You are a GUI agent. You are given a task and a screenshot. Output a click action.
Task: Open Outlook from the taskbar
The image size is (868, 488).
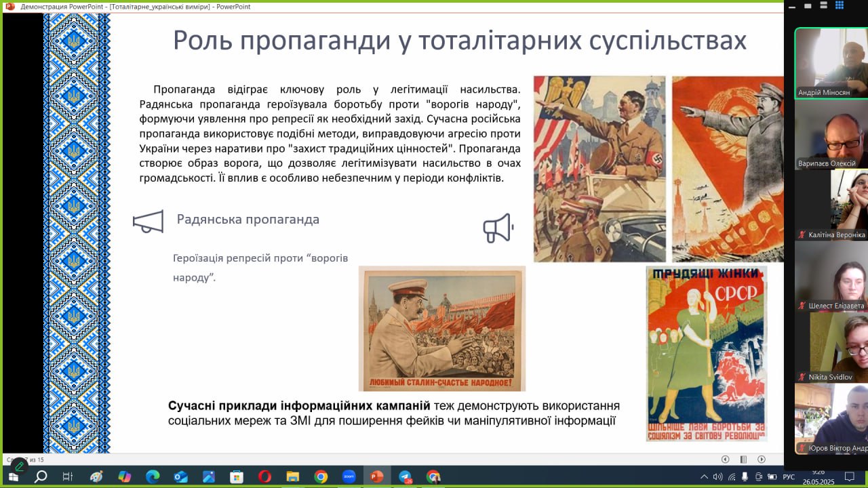180,476
